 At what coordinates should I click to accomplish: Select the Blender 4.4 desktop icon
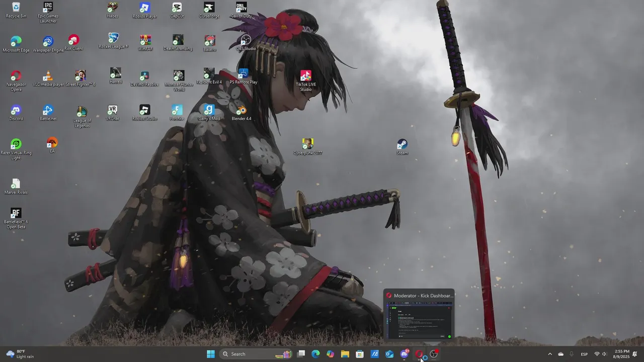[x=242, y=113]
